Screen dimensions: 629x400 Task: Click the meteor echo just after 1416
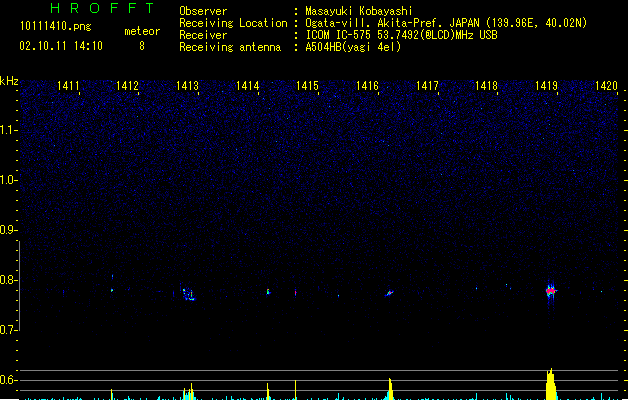389,293
